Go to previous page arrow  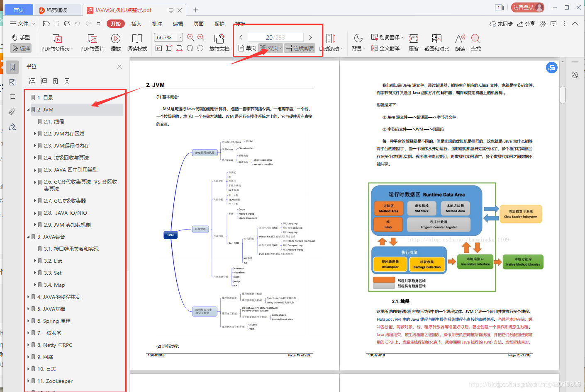click(x=241, y=37)
